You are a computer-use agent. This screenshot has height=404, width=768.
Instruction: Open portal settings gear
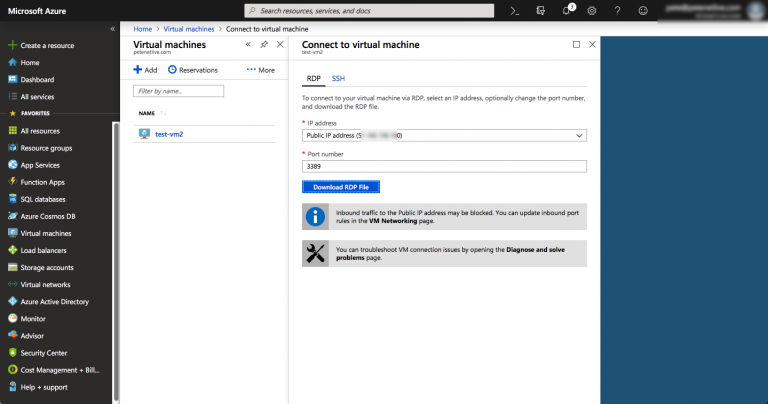coord(592,11)
